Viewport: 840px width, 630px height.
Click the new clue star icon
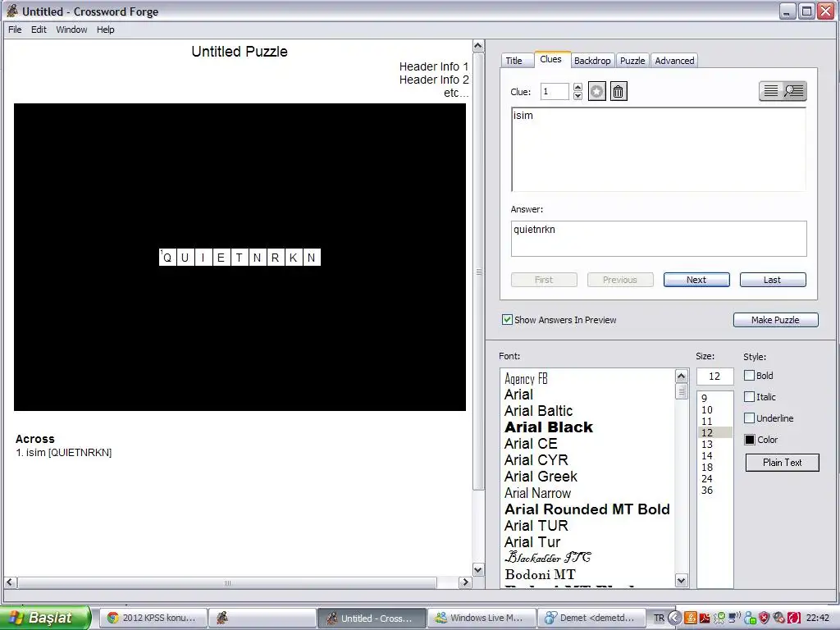coord(597,92)
